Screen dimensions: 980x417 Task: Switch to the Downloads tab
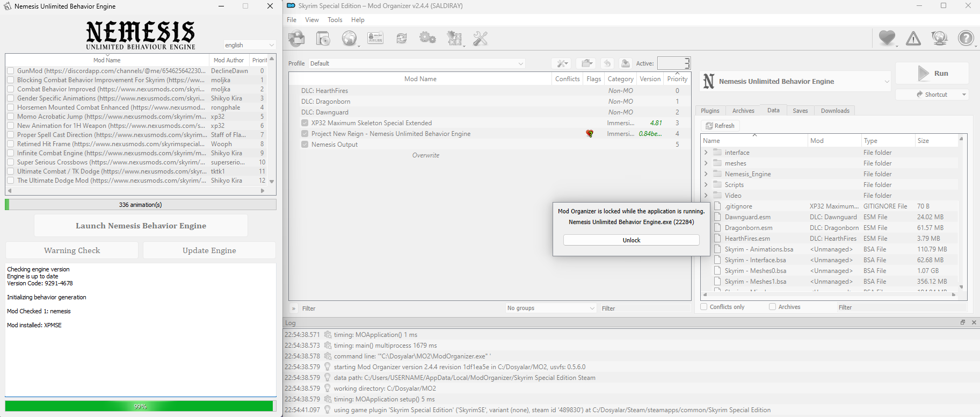tap(835, 111)
